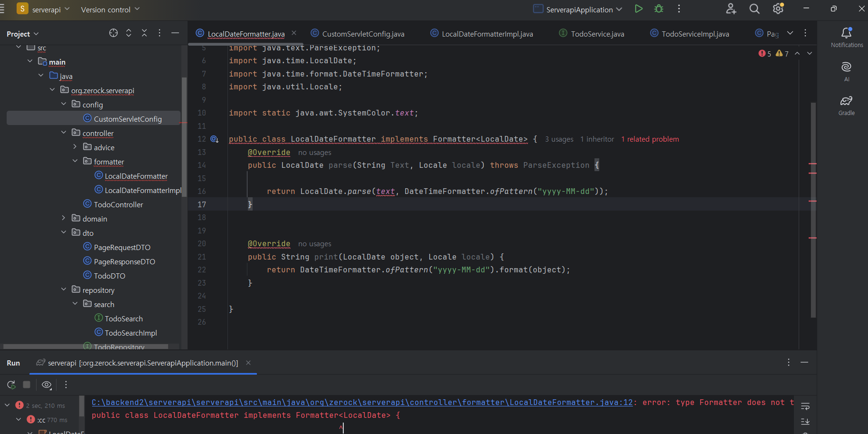Collapse the java folder
This screenshot has height=434, width=868.
click(41, 76)
